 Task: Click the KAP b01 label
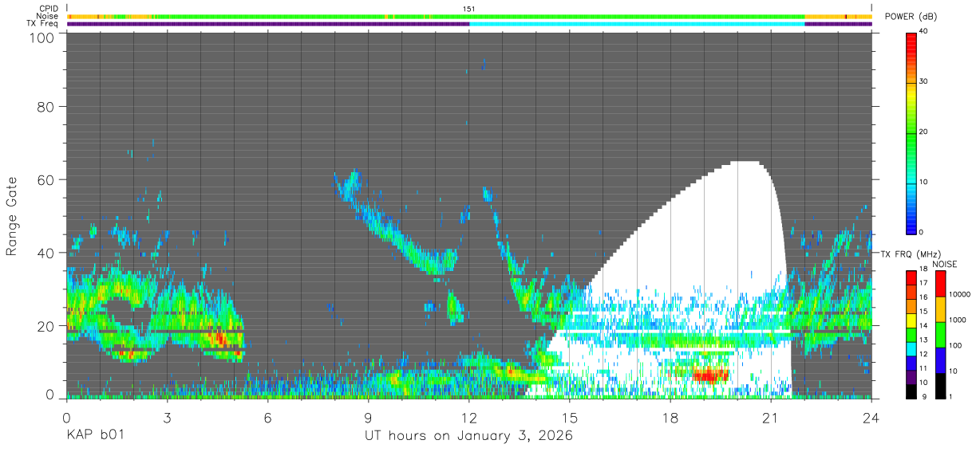(x=94, y=436)
